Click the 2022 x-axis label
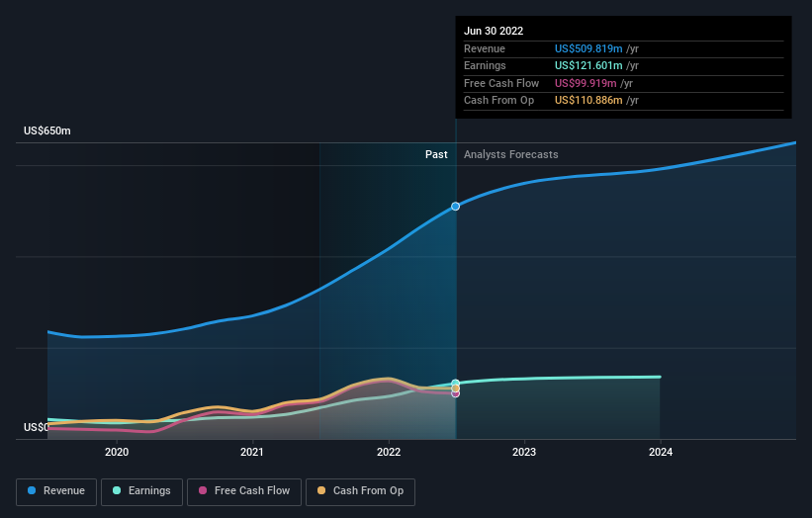Screen dimensions: 812x518 (x=389, y=452)
